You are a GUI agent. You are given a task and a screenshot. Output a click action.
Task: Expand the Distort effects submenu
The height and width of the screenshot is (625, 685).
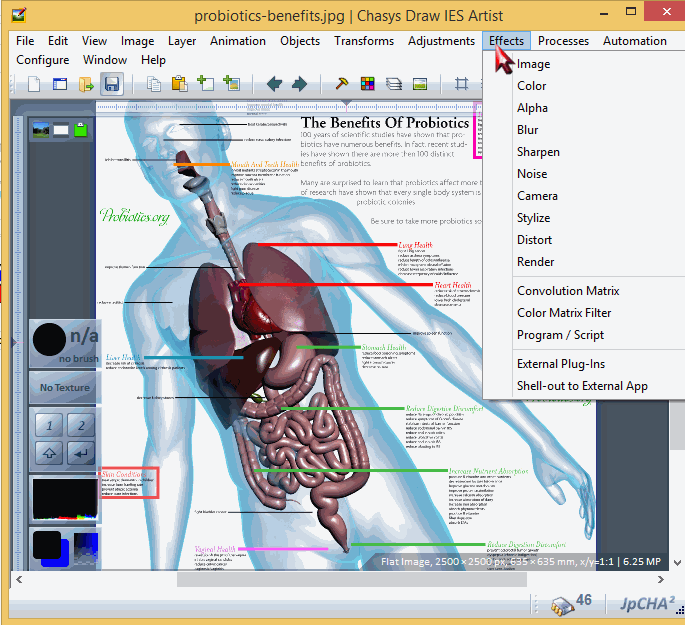[x=534, y=240]
